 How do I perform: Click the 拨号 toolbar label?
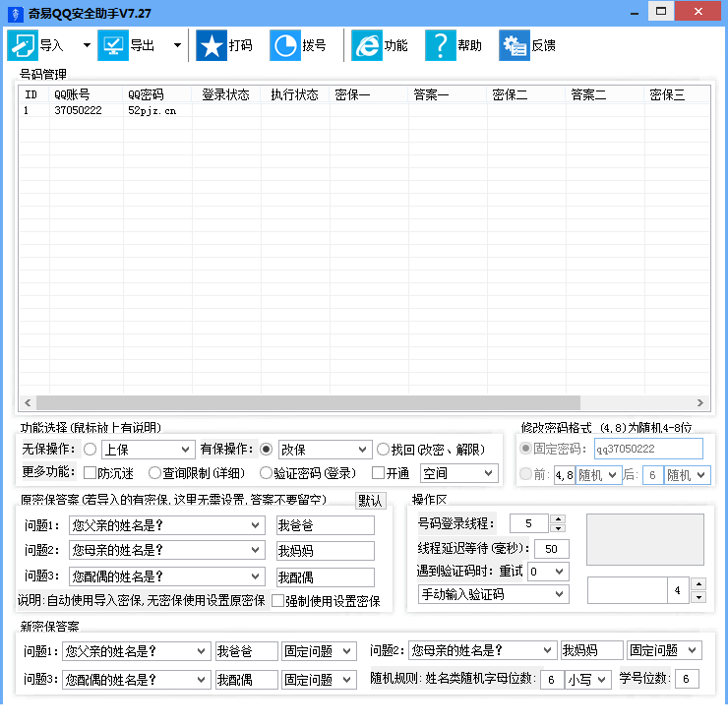click(x=315, y=45)
